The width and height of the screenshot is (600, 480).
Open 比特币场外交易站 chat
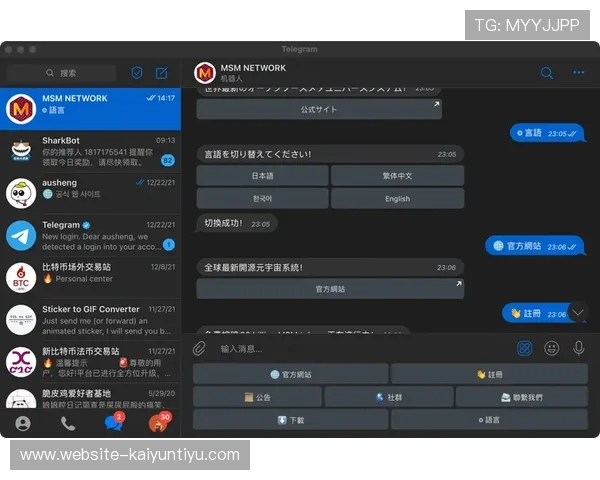point(90,278)
